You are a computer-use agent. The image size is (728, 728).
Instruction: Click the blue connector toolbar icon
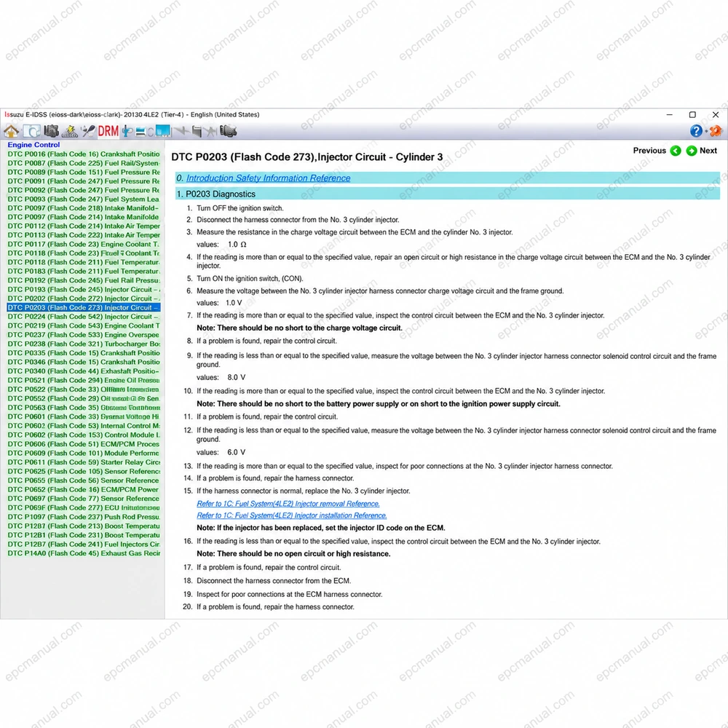[x=127, y=131]
